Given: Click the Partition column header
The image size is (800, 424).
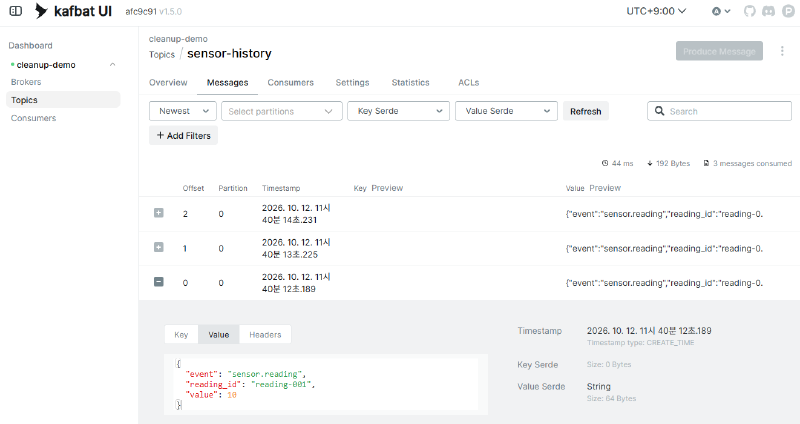Looking at the screenshot, I should pos(233,188).
